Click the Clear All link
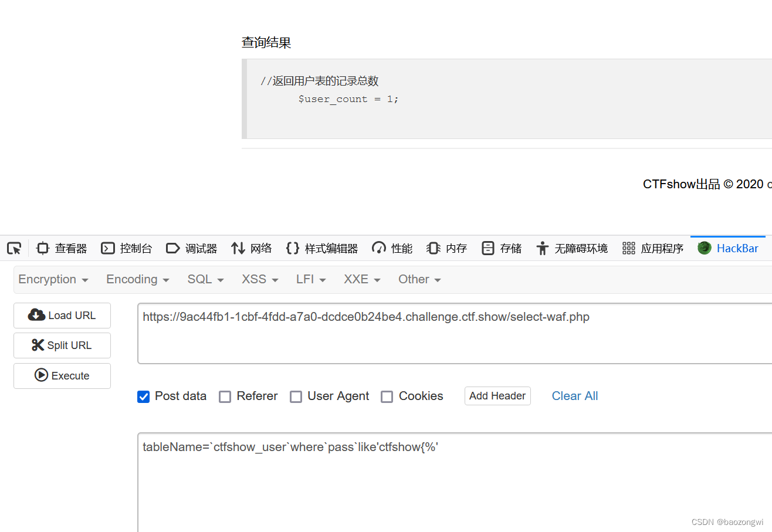Image resolution: width=772 pixels, height=532 pixels. tap(574, 397)
